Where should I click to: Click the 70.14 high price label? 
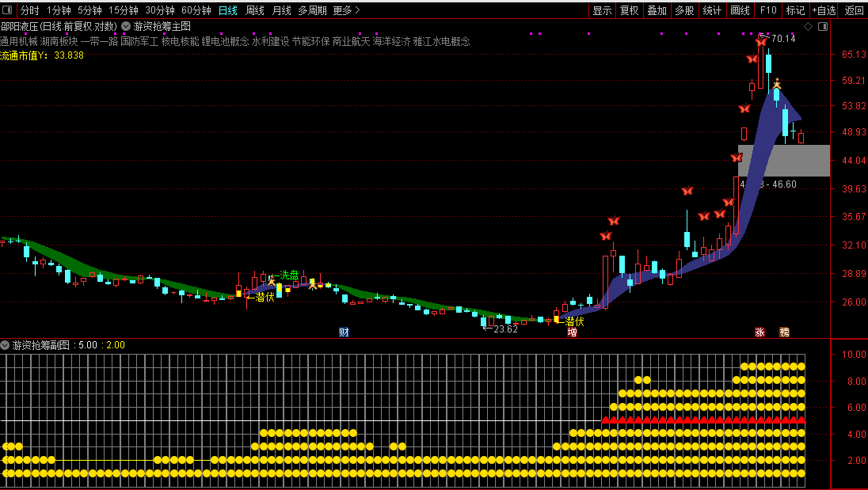coord(783,38)
